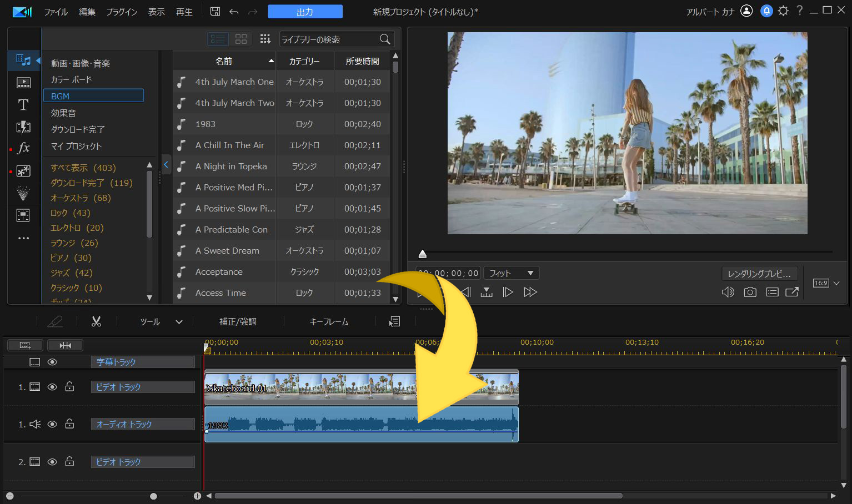Click the split scissors tool
This screenshot has width=852, height=504.
pyautogui.click(x=96, y=321)
